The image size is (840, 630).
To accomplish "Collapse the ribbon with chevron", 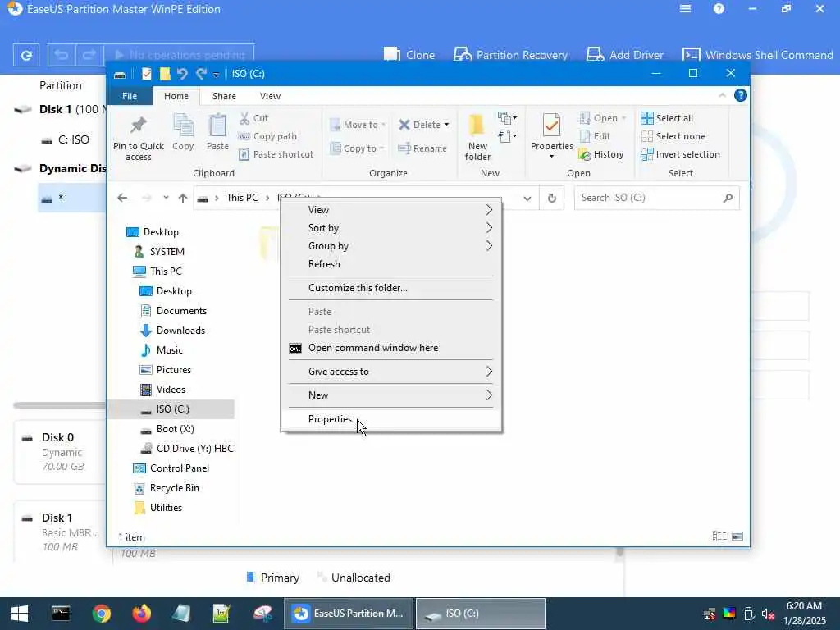I will [x=722, y=95].
